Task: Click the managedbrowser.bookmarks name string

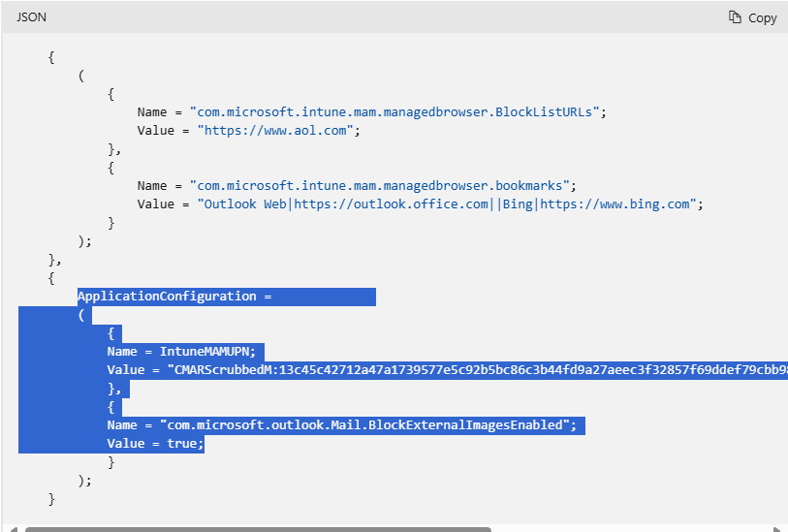Action: (379, 186)
